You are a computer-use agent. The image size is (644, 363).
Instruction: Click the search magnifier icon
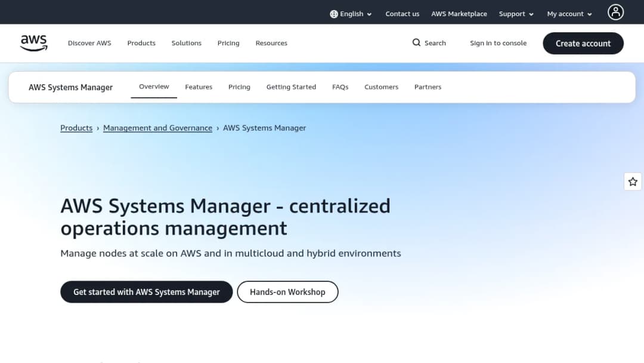point(416,43)
